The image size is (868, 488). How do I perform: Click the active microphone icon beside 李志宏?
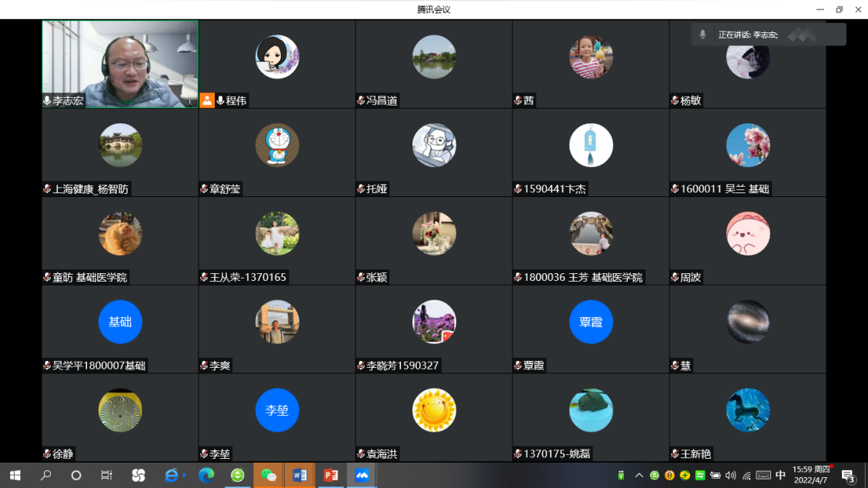[47, 101]
